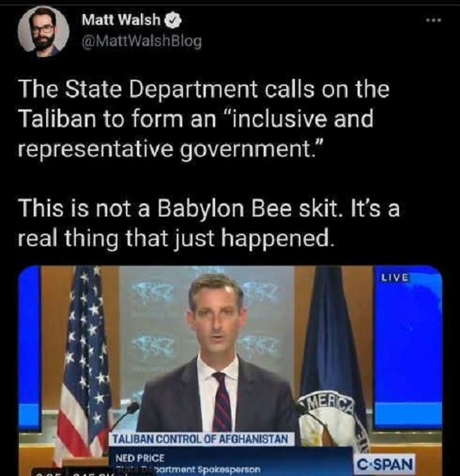
Task: Click the Matt Walsh display name
Action: pyautogui.click(x=121, y=20)
